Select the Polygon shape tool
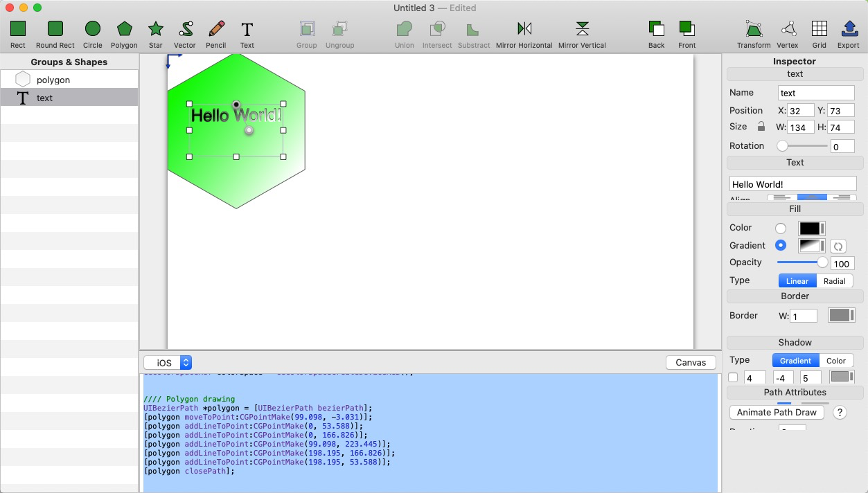Image resolution: width=868 pixels, height=493 pixels. (x=124, y=29)
